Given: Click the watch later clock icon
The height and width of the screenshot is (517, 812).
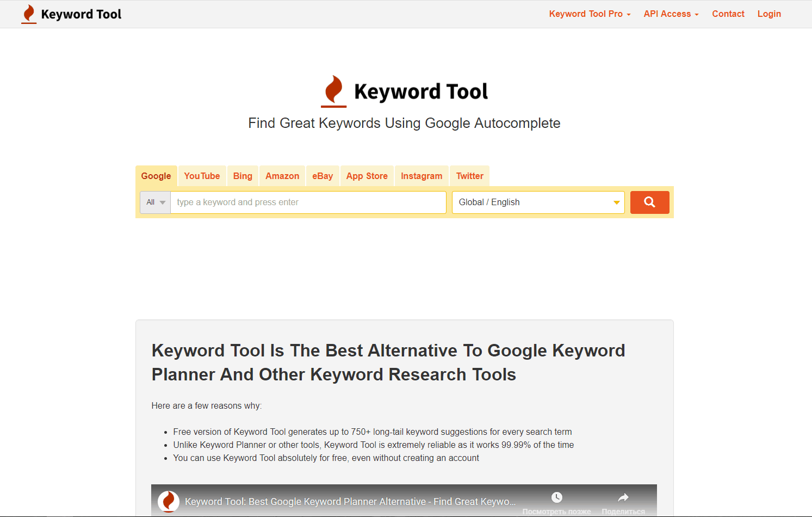Looking at the screenshot, I should (556, 497).
